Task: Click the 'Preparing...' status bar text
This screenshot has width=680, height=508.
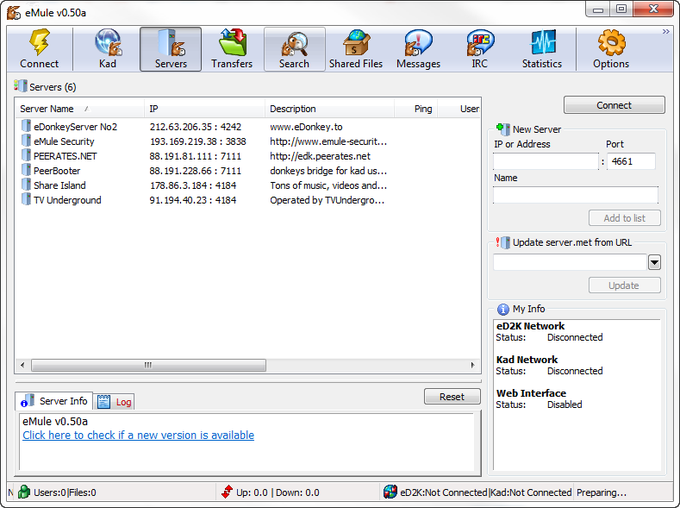Action: (601, 492)
